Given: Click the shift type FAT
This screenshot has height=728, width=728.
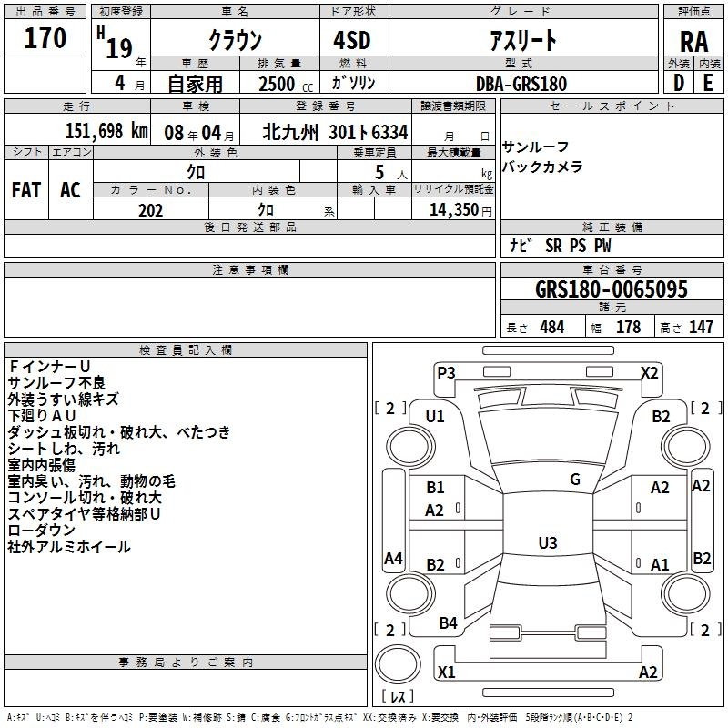Looking at the screenshot, I should click(x=26, y=190).
